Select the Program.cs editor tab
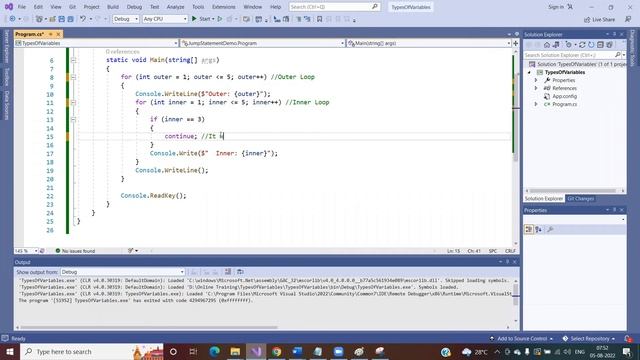 (29, 34)
